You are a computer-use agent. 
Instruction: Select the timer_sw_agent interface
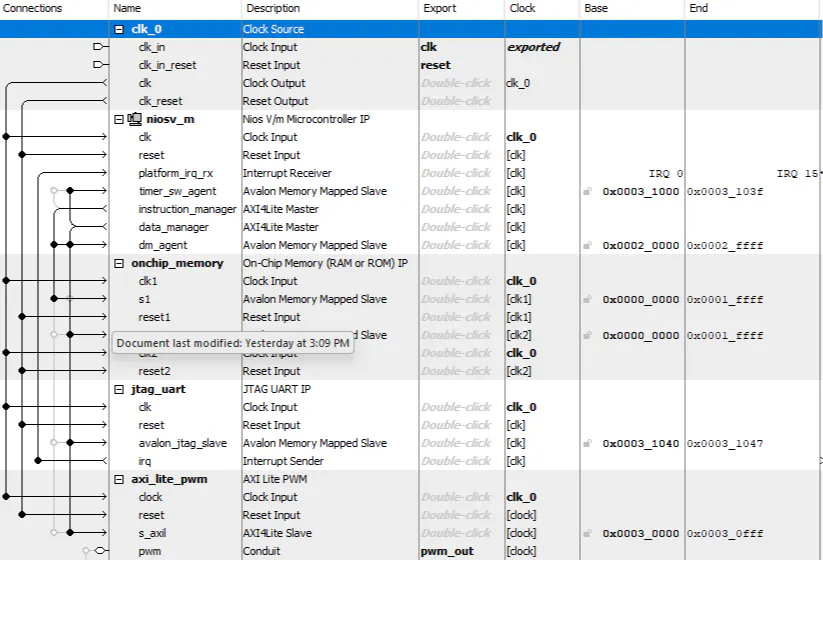177,191
